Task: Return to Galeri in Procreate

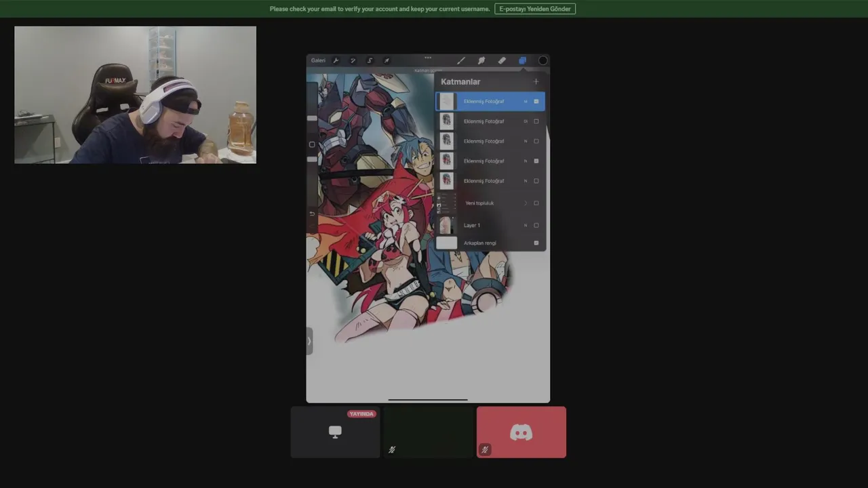Action: (x=318, y=60)
